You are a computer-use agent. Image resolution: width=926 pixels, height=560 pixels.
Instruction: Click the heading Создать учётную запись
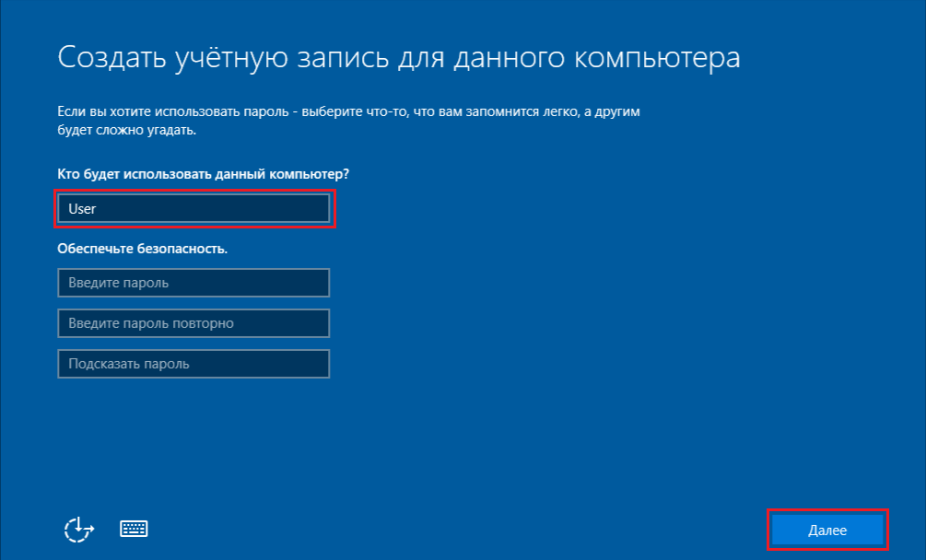click(x=399, y=58)
